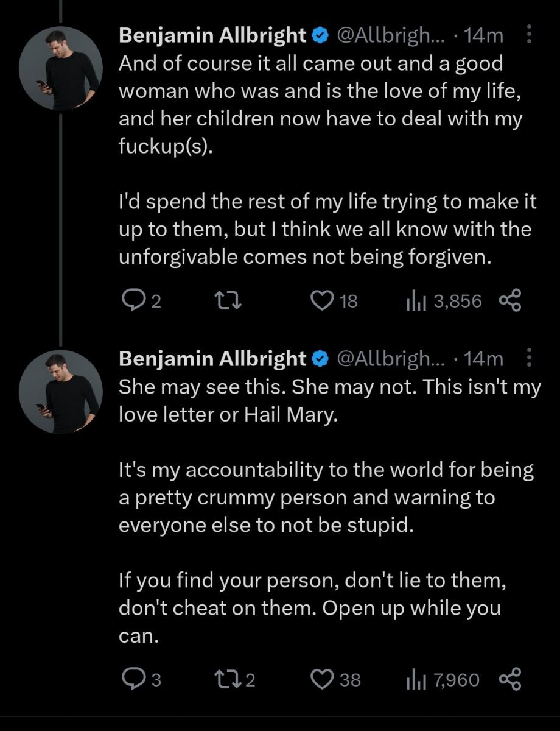Open the three-dot menu on the second tweet

(x=528, y=359)
